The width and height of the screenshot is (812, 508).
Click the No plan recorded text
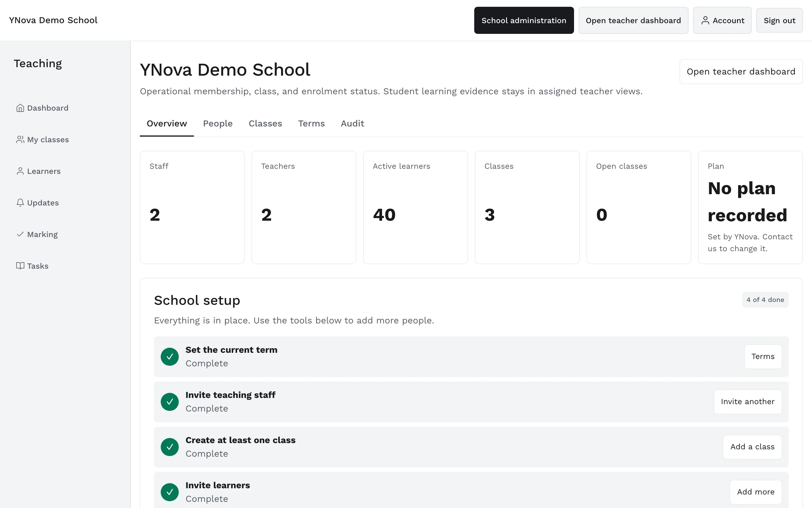(x=747, y=202)
